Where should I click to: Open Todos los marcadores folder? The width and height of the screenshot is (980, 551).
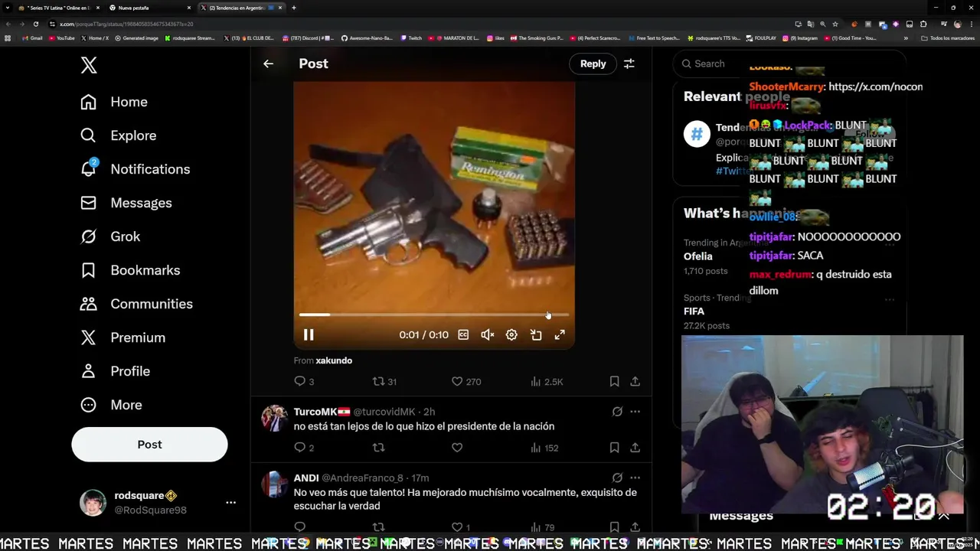click(x=948, y=38)
